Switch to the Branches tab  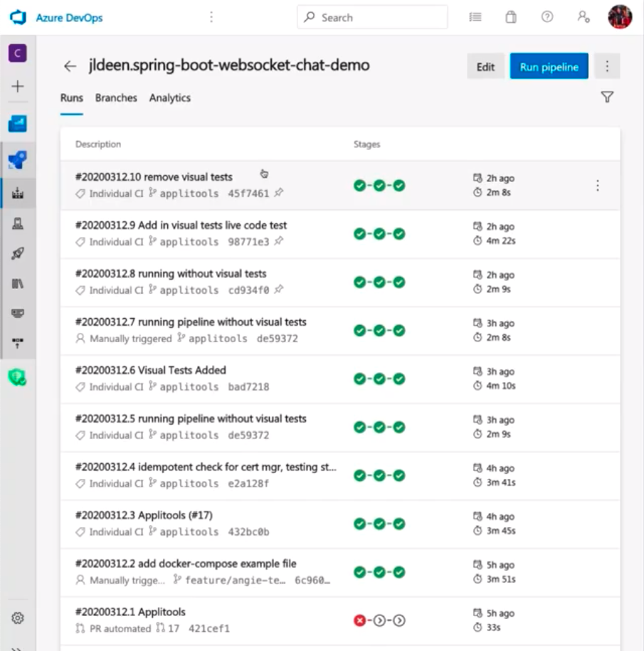(116, 98)
